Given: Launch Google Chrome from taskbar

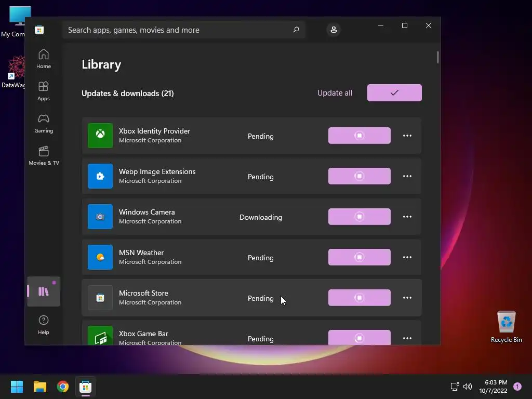Looking at the screenshot, I should 63,387.
